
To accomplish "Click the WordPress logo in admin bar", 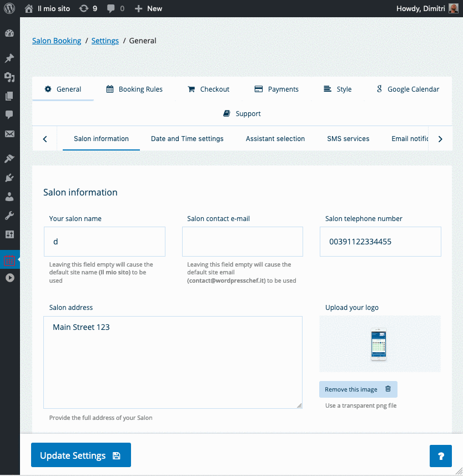I will tap(9, 8).
